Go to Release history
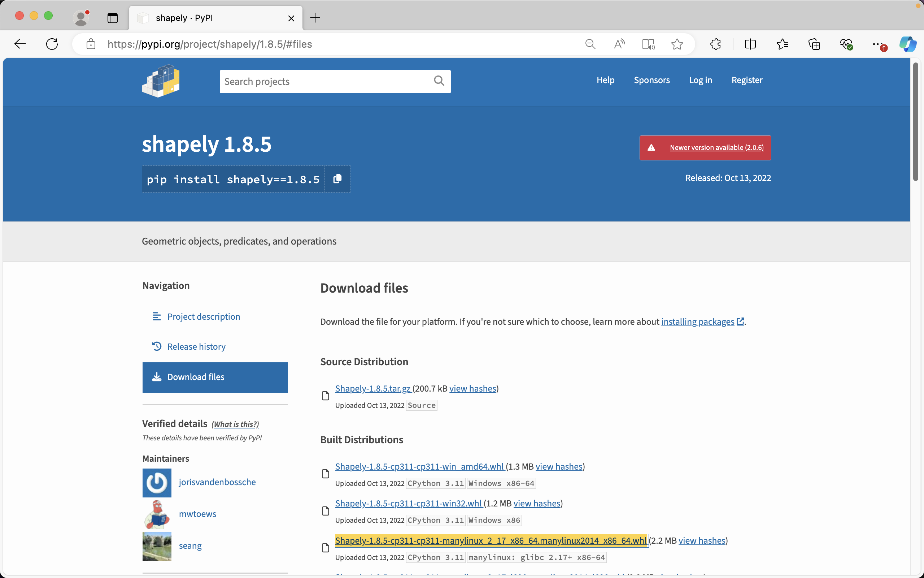 click(196, 346)
